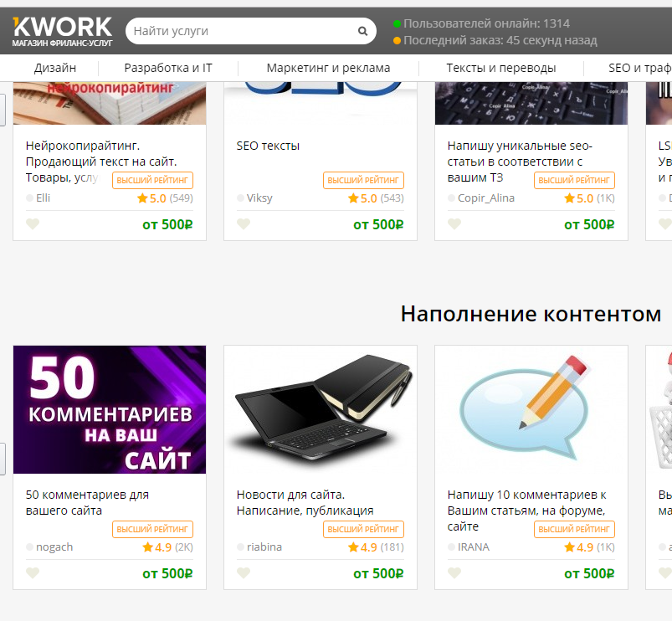The image size is (672, 621).
Task: Open the 50 комментариев на ваш сайт thumbnail
Action: coord(110,410)
